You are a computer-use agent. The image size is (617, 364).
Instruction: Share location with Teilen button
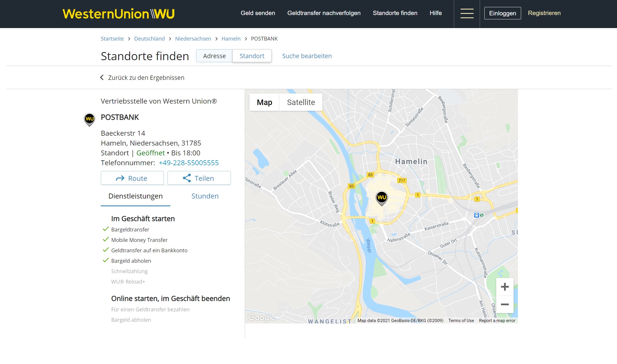[x=199, y=178]
